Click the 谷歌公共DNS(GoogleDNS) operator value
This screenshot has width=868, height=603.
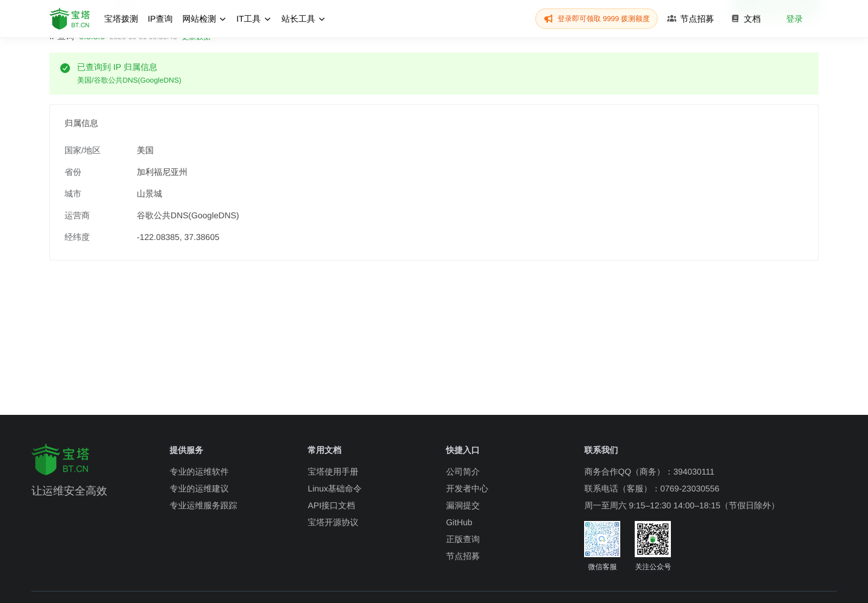[x=188, y=216]
